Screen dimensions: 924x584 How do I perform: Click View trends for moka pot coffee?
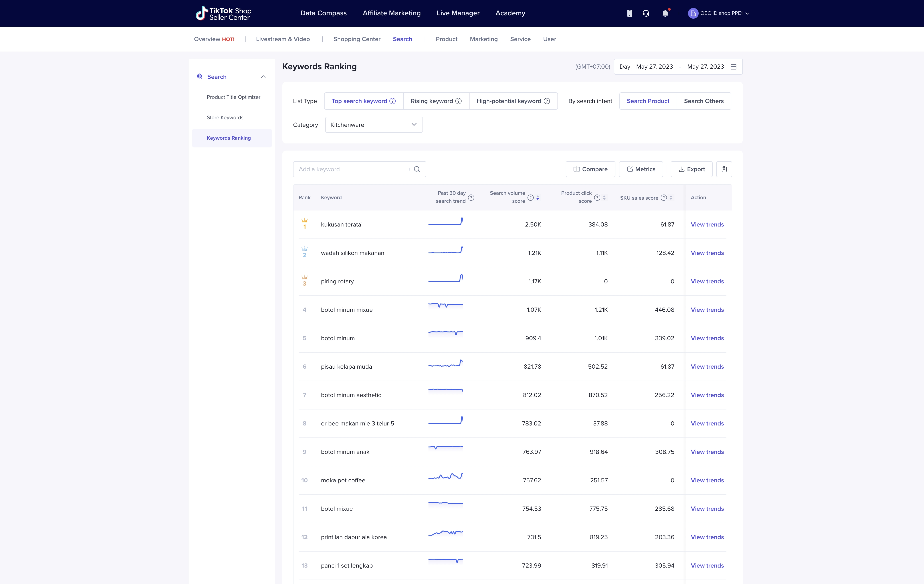(x=707, y=480)
